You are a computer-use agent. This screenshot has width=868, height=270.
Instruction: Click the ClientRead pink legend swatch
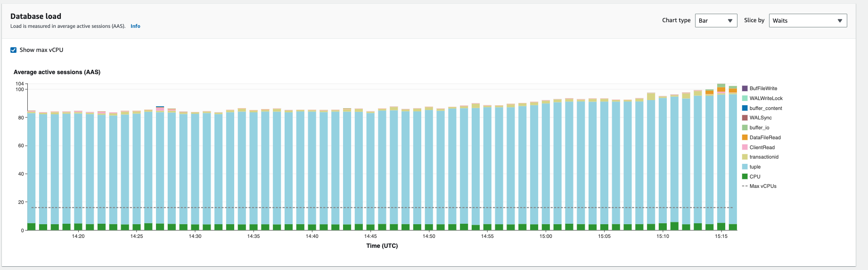point(745,147)
